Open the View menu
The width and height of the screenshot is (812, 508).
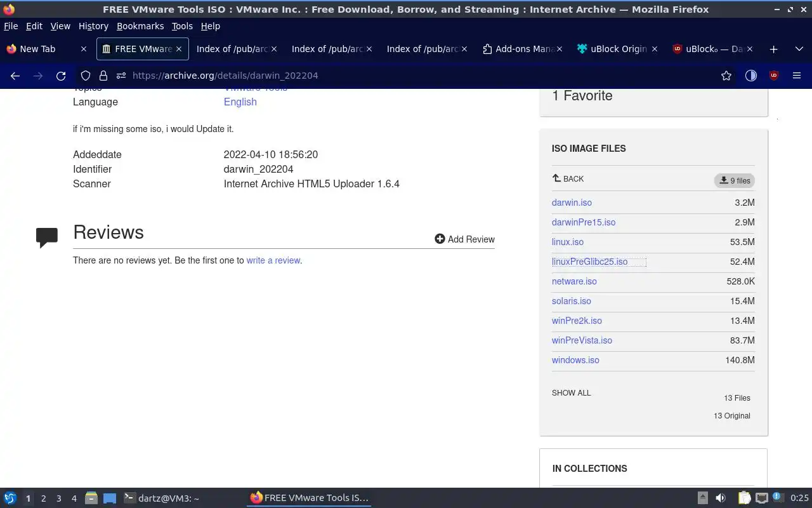coord(60,26)
